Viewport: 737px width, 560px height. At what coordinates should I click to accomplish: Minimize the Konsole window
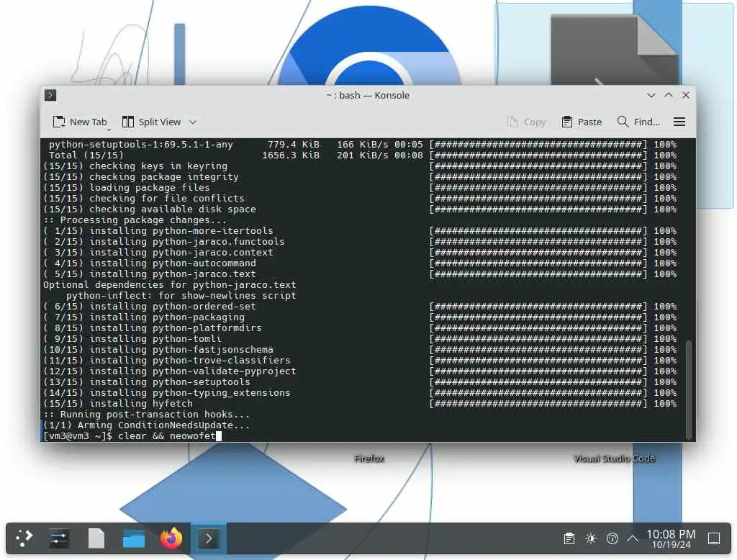pyautogui.click(x=651, y=95)
